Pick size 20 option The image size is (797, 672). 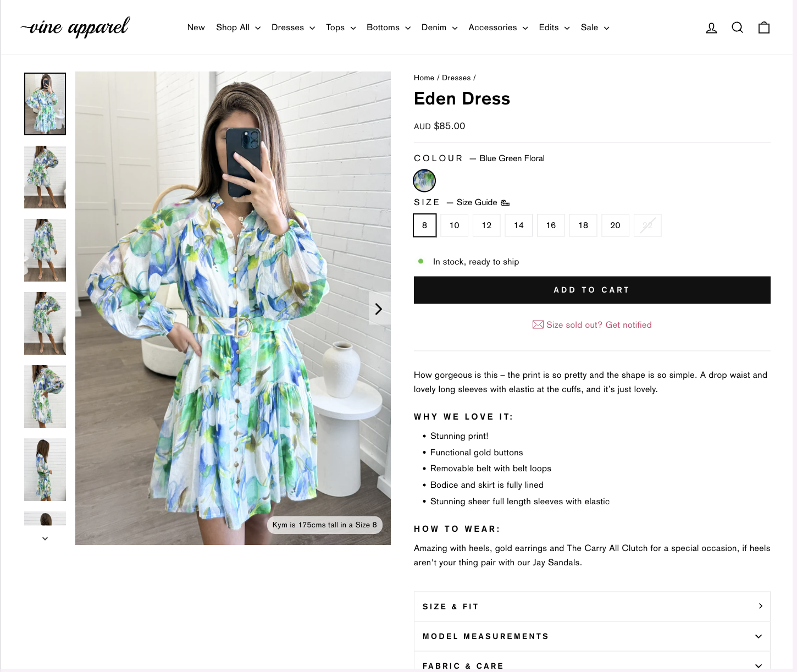pyautogui.click(x=615, y=225)
